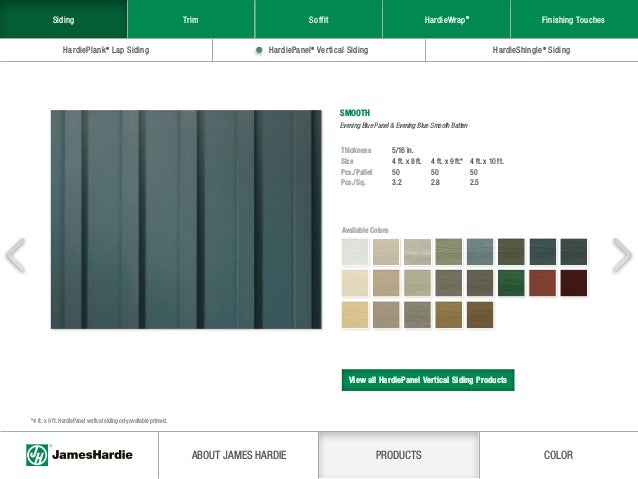
Task: Open the HardieWrap tab
Action: click(446, 19)
